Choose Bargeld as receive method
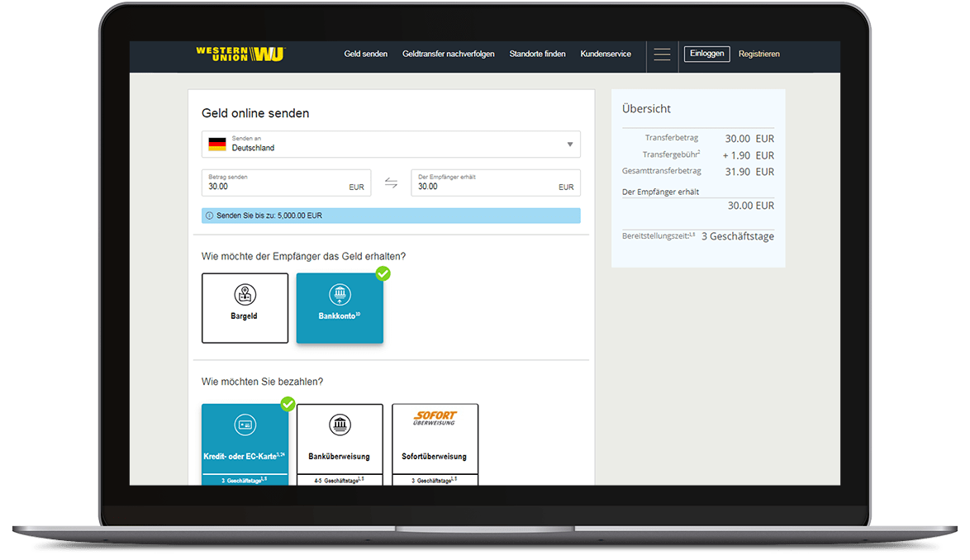This screenshot has height=560, width=970. coord(245,316)
